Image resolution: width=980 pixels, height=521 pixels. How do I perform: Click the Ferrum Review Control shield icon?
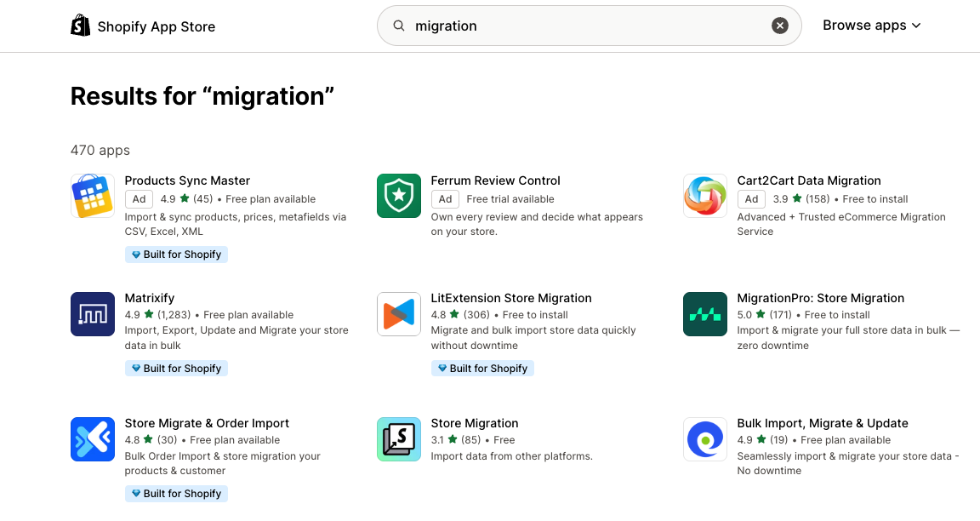[399, 196]
